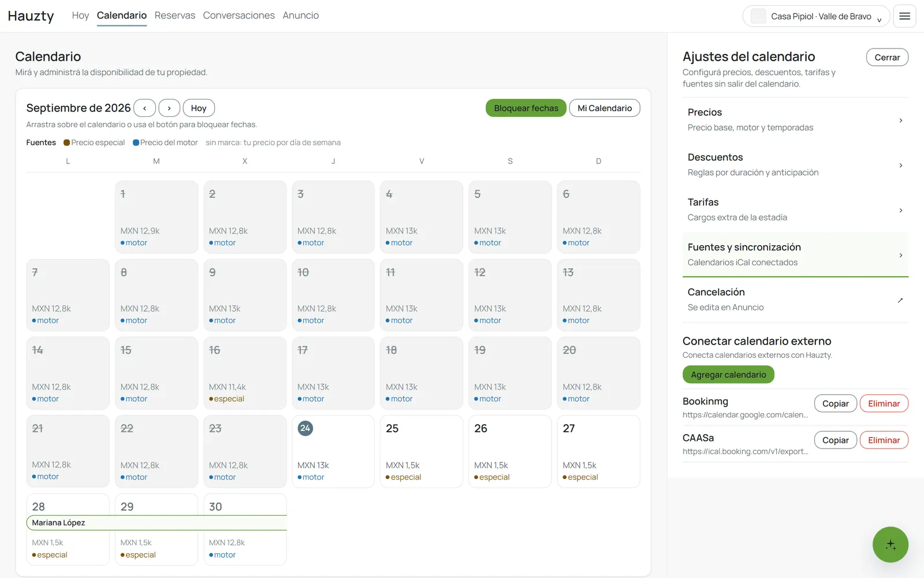Select day 26 calendar cell
The image size is (924, 578).
tap(510, 451)
